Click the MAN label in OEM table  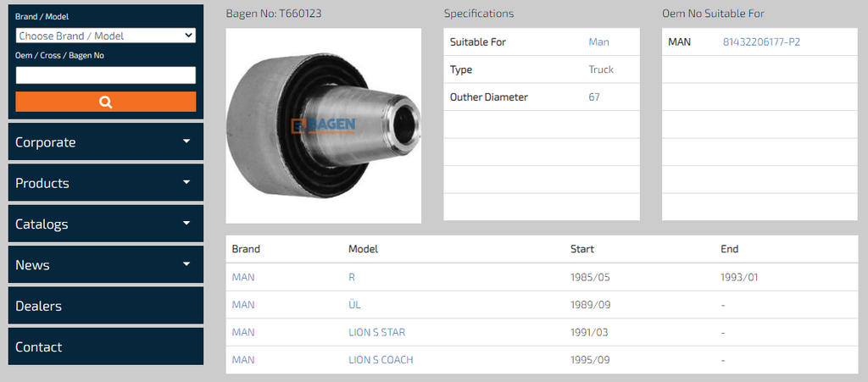[x=679, y=42]
